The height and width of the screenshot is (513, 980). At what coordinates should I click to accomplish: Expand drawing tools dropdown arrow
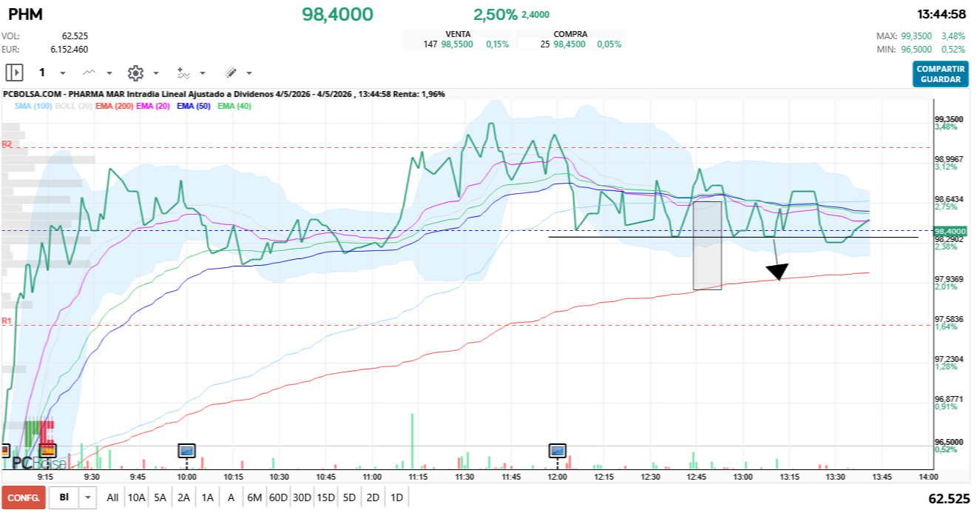[249, 73]
